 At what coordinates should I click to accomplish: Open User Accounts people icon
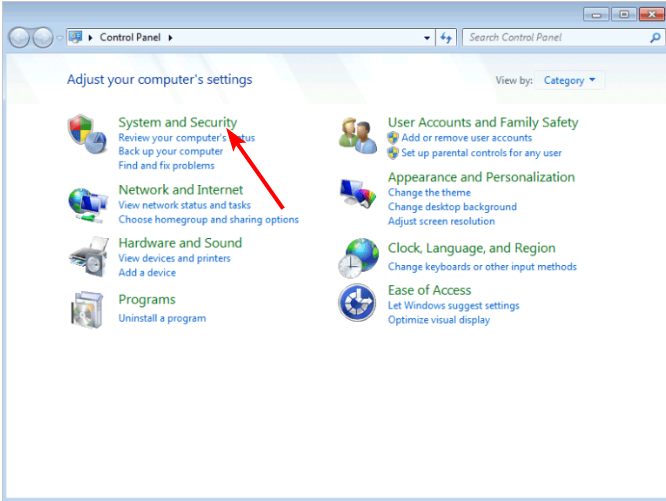(x=358, y=136)
